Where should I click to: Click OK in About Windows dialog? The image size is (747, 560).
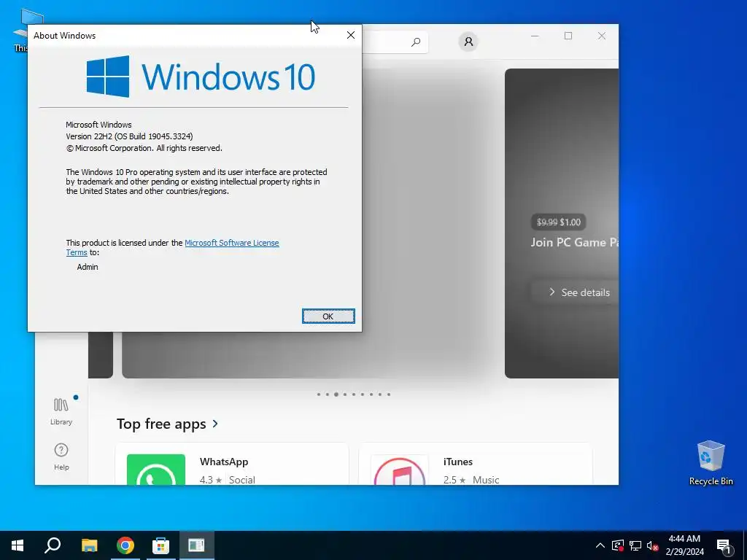(x=328, y=316)
